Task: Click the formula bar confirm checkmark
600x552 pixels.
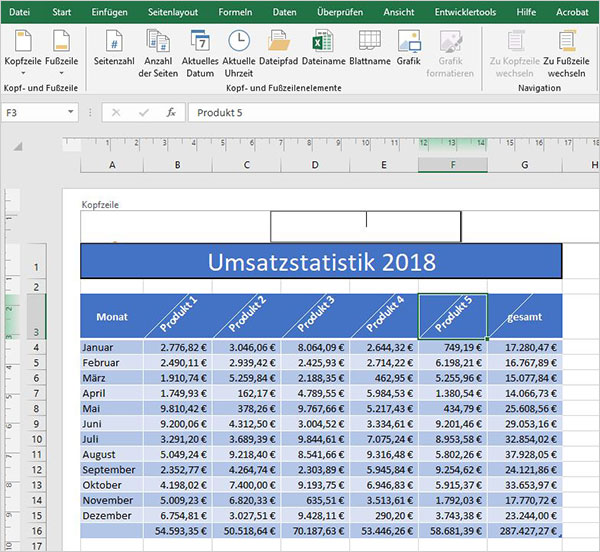Action: point(144,112)
